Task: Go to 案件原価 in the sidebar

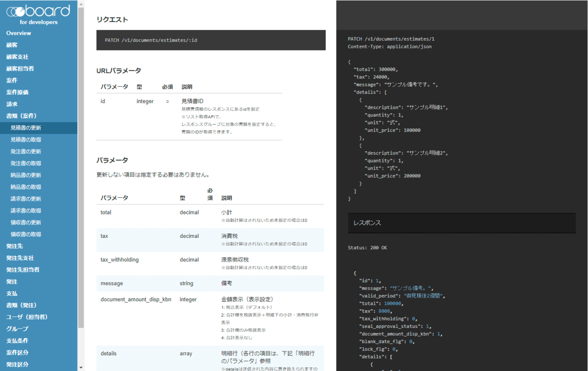Action: 17,92
